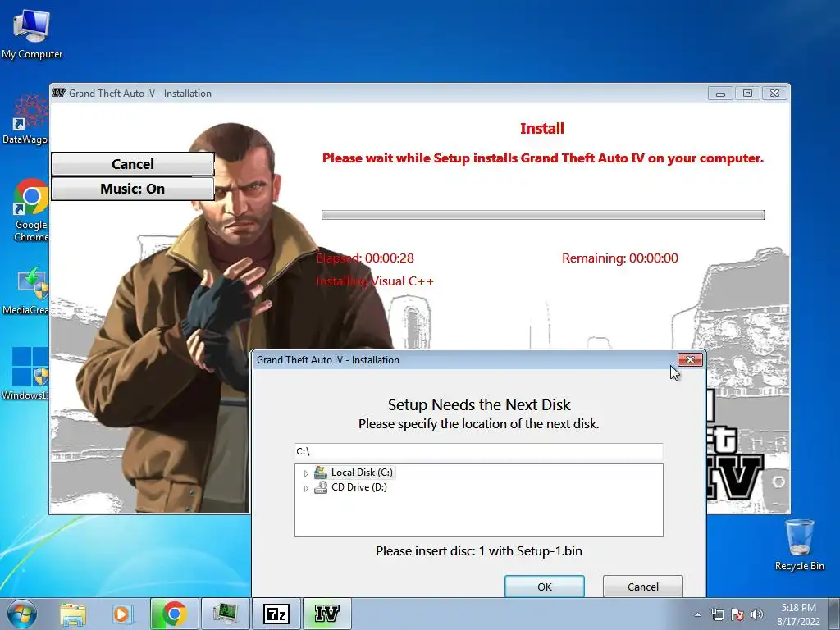The width and height of the screenshot is (840, 630).
Task: Open the network status tray icon
Action: [x=717, y=614]
